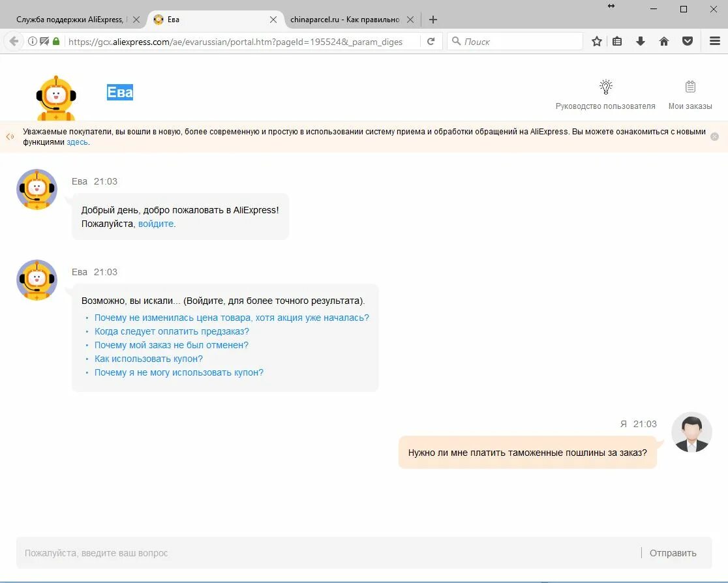This screenshot has width=728, height=583.
Task: Open 'Почему не изменилась цена товара' question
Action: pos(232,318)
